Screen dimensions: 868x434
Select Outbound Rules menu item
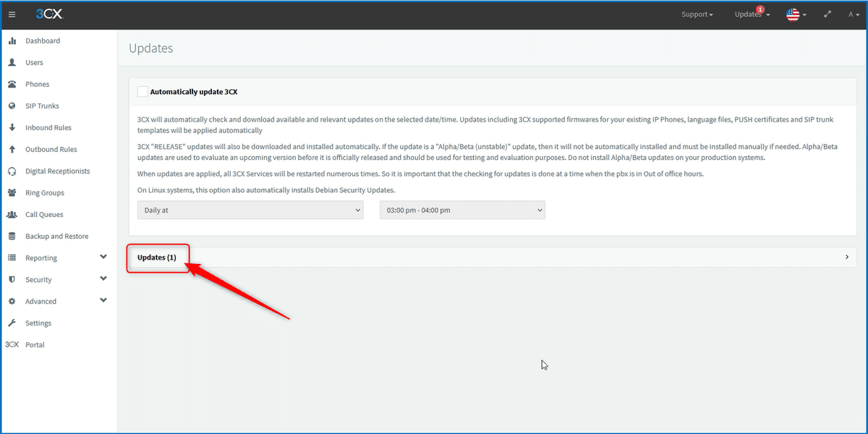(x=51, y=149)
